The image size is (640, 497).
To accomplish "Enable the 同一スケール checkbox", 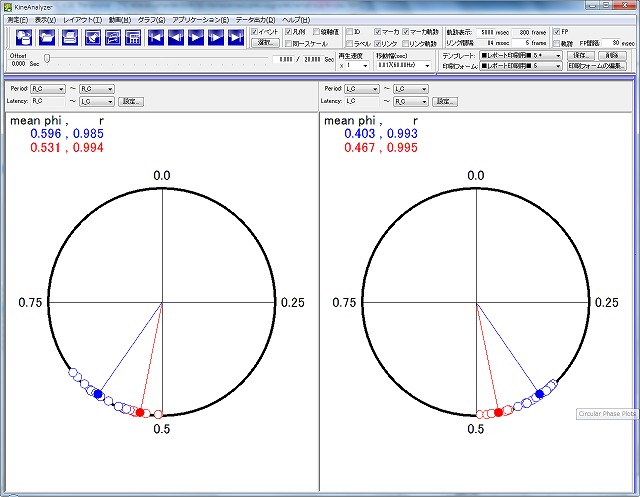I will pos(289,43).
